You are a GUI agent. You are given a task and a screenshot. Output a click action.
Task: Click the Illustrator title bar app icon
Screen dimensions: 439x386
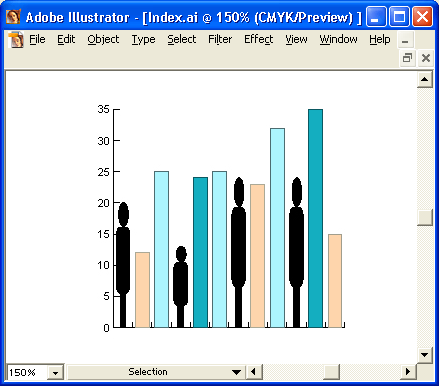(13, 17)
